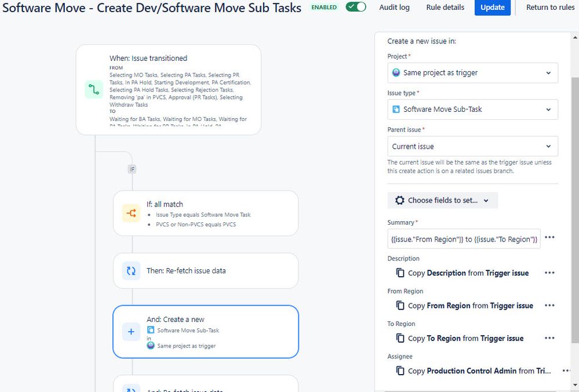579x392 pixels.
Task: Click the rule title text
Action: [x=152, y=8]
